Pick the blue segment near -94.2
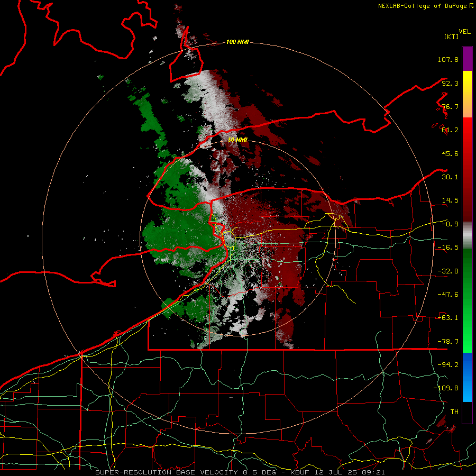Viewport: 476px width, 476px height. (x=467, y=377)
